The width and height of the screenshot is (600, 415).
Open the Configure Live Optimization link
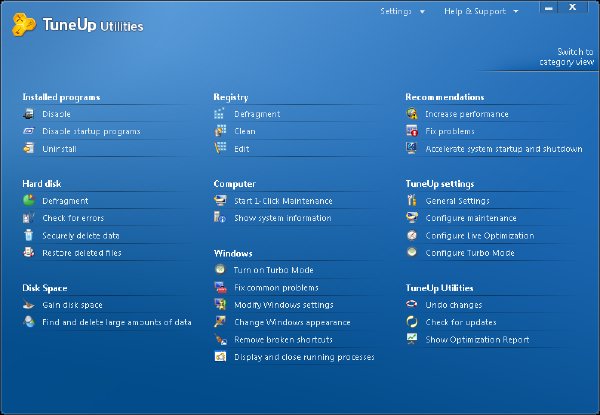pos(480,236)
